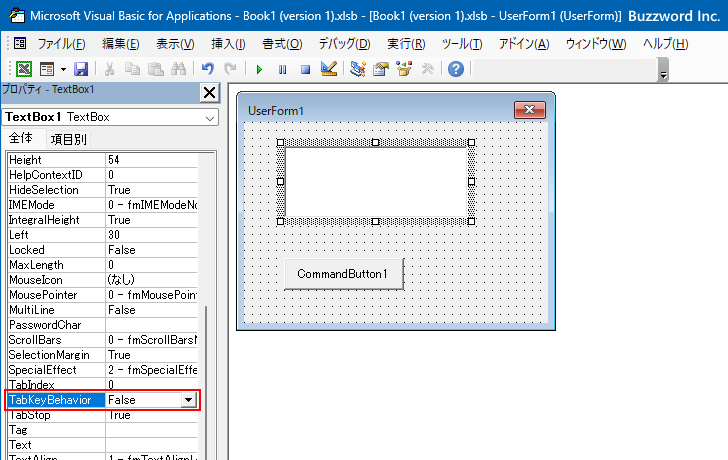728x460 pixels.
Task: Open the ヘルプ(H) menu
Action: point(665,44)
